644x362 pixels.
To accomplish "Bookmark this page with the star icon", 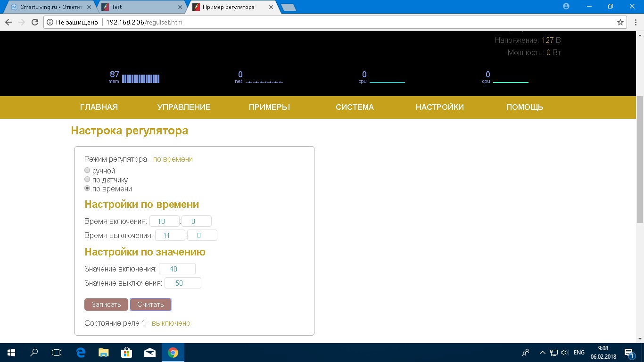I will [x=620, y=22].
